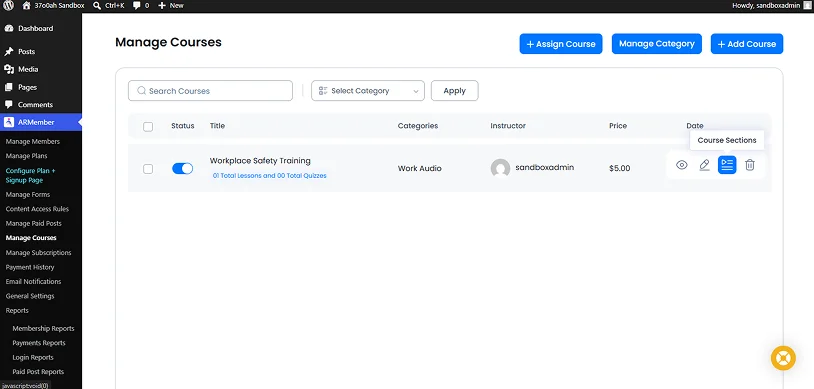Open Email Notifications
The height and width of the screenshot is (389, 814).
(33, 281)
